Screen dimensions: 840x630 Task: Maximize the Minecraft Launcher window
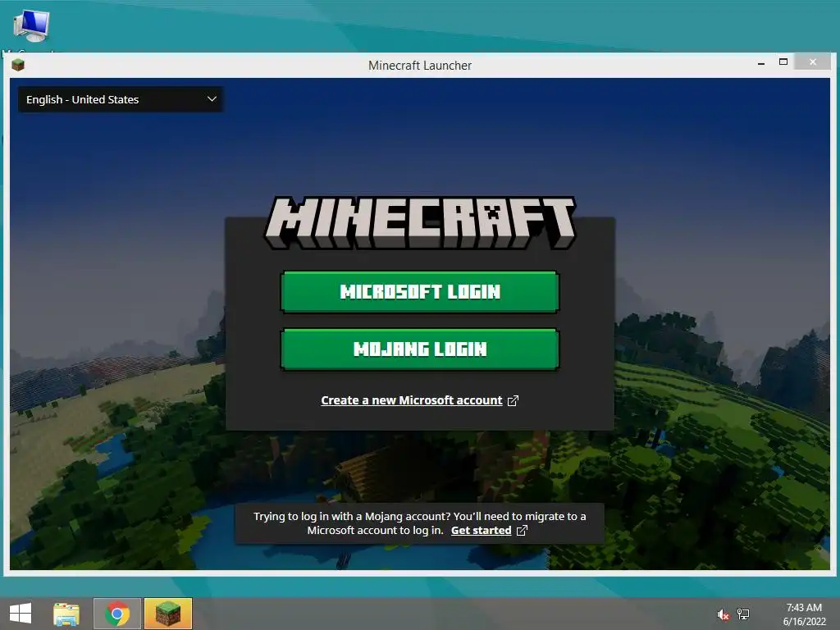783,62
